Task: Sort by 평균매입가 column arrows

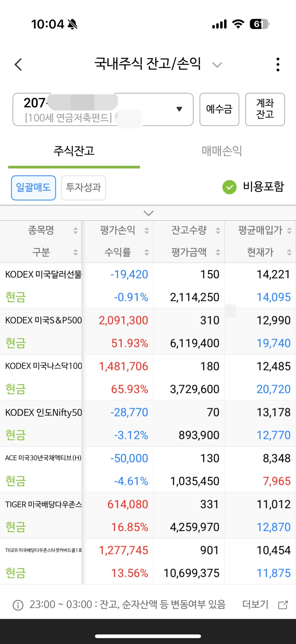Action: coord(289,231)
